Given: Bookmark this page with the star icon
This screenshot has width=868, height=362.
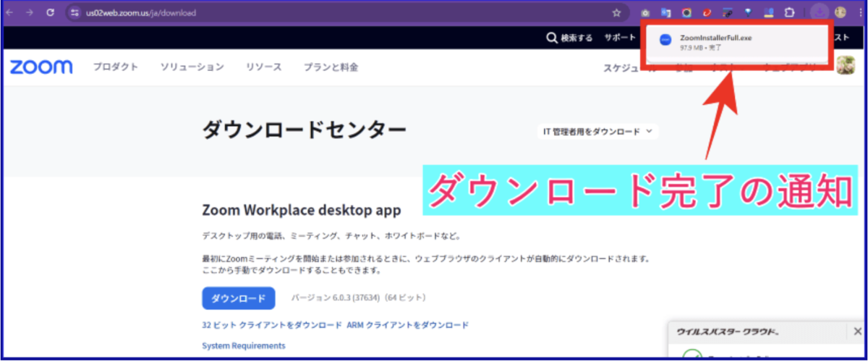Looking at the screenshot, I should point(616,12).
